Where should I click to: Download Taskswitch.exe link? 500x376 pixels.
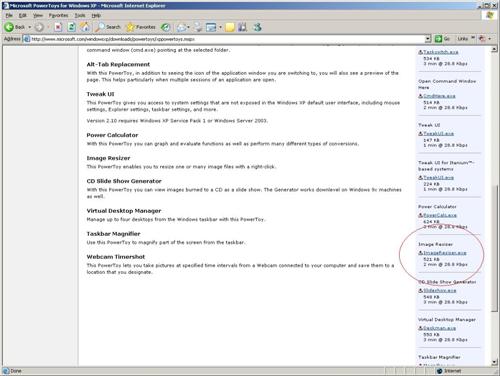[x=441, y=52]
